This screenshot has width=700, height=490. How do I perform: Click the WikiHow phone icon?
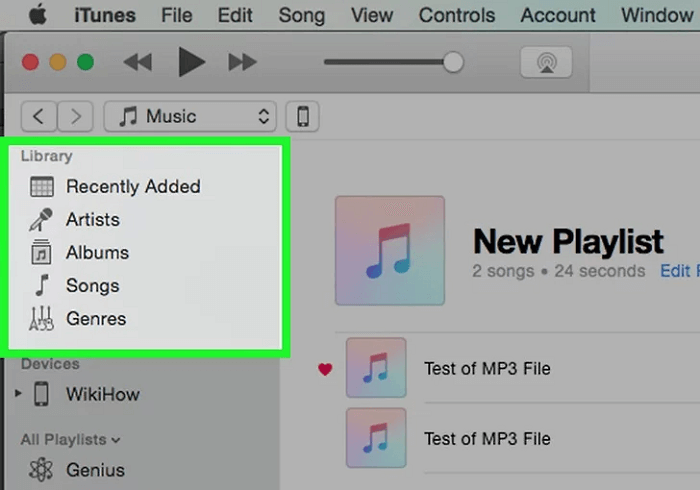(x=42, y=394)
